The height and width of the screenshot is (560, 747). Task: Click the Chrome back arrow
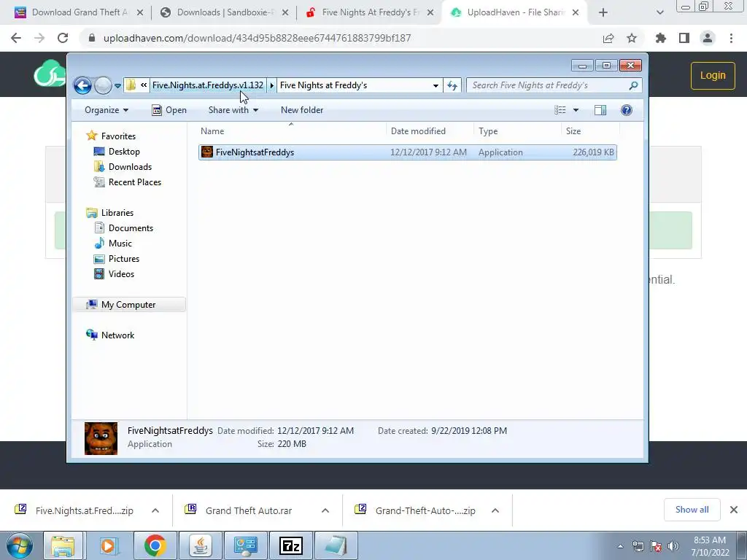[x=16, y=38]
